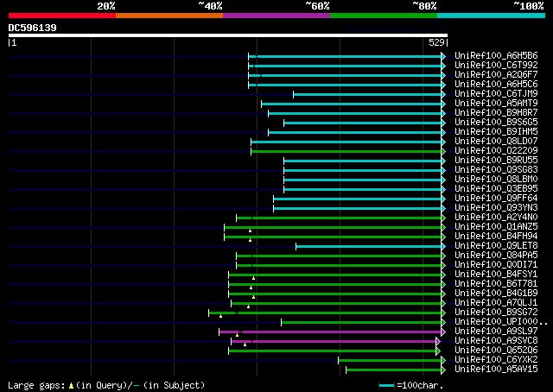Screen dimensions: 553x392
Task: Select the truncated UniRef100_UPI000.. label
Action: point(501,322)
